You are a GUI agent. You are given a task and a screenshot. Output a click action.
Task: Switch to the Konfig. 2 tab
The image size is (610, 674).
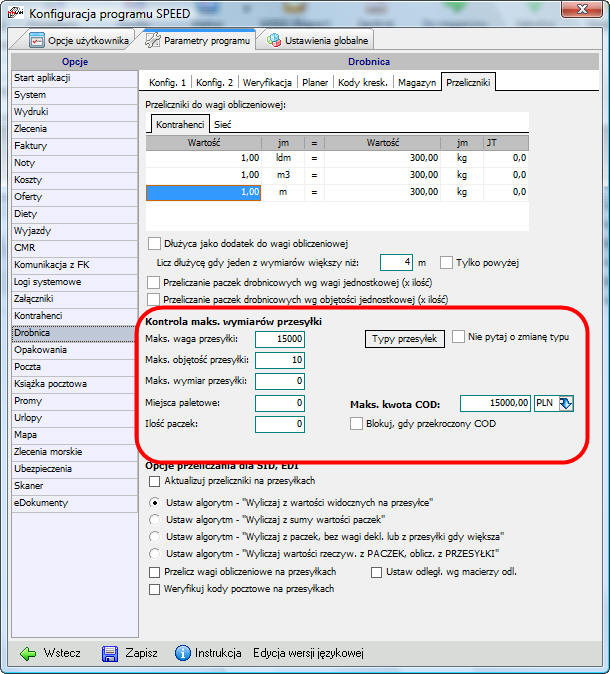pyautogui.click(x=214, y=83)
